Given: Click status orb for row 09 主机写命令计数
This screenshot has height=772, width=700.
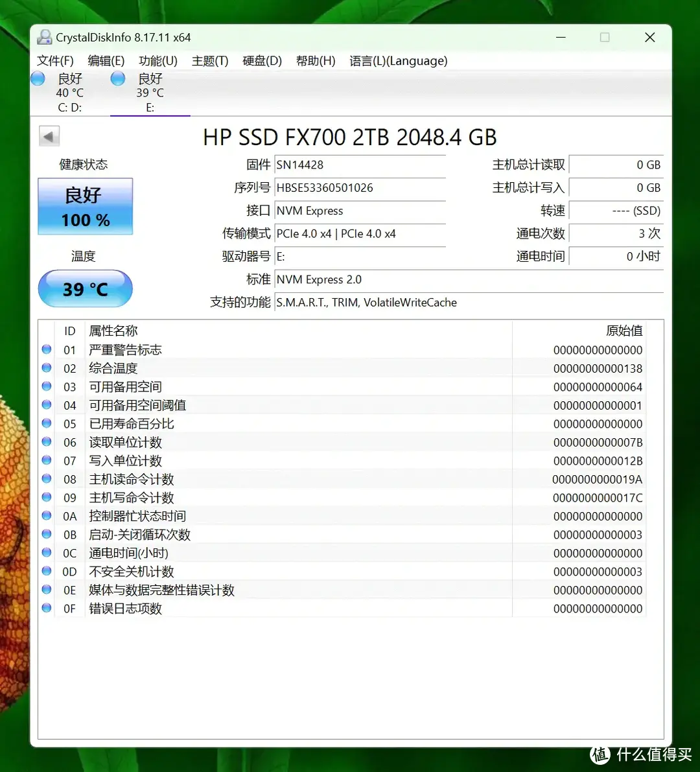Looking at the screenshot, I should [47, 497].
